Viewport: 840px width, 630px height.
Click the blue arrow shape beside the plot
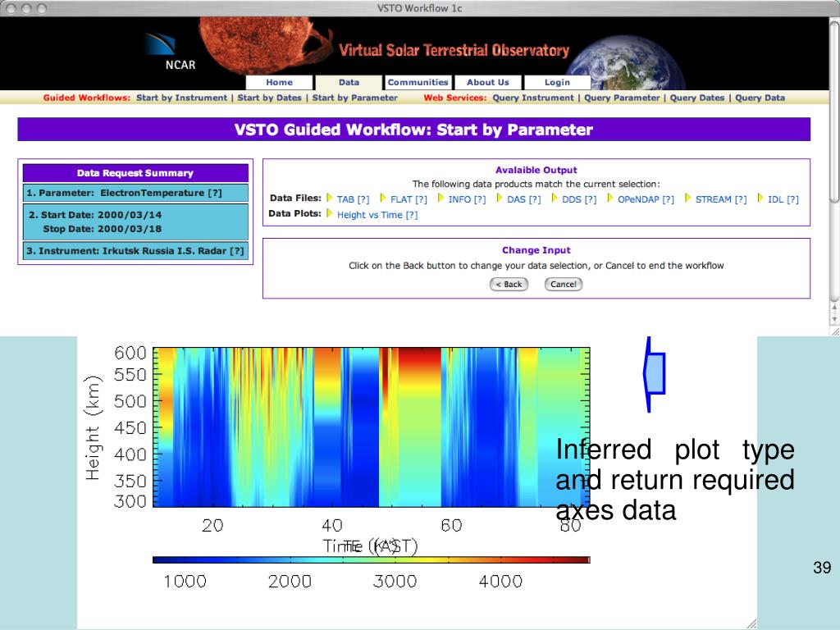click(654, 374)
